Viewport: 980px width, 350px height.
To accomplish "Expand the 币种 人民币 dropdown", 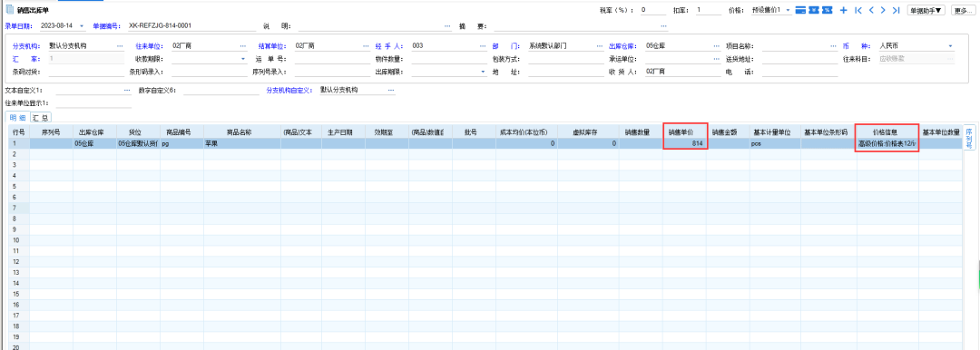I will point(951,46).
